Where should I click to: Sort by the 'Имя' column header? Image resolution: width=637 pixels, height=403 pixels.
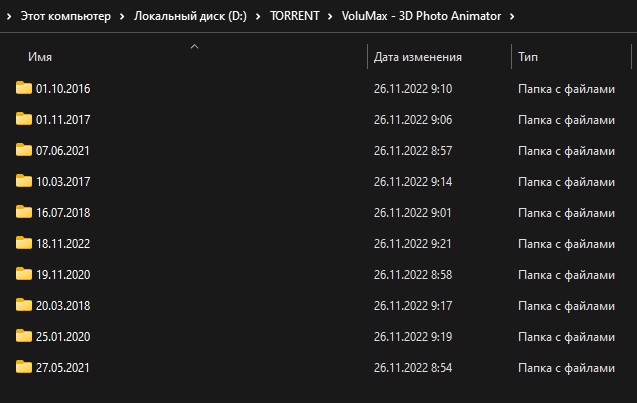tap(40, 58)
